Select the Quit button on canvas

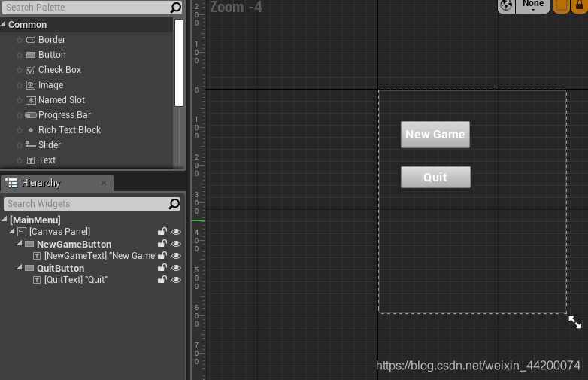coord(435,177)
